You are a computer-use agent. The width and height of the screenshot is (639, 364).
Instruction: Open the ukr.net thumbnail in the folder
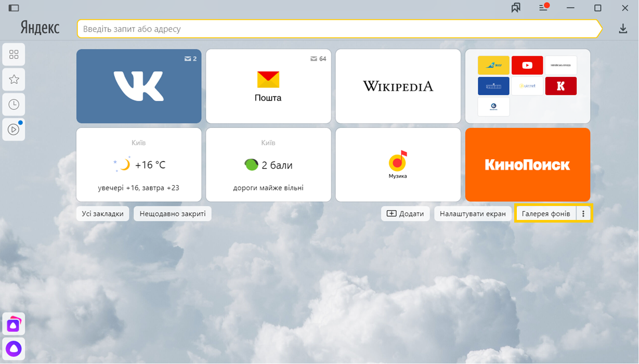[x=527, y=86]
